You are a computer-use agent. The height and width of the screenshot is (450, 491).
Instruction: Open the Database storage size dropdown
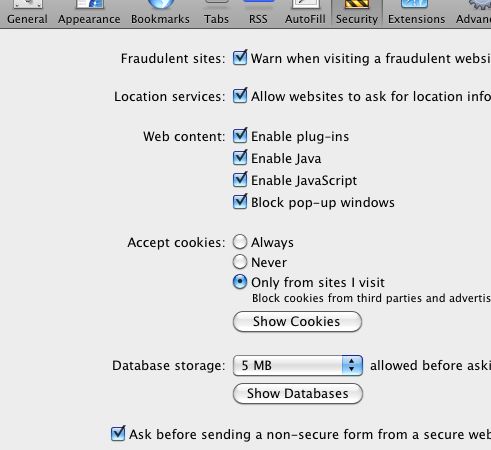click(298, 366)
